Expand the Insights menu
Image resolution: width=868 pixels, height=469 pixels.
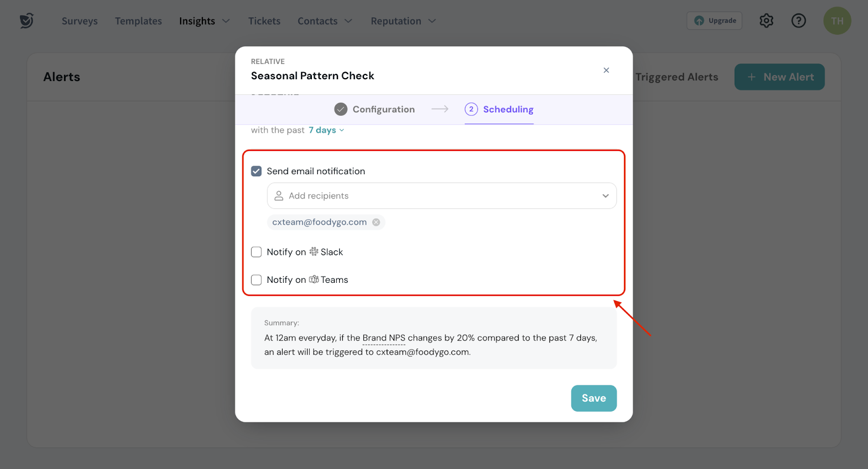[205, 21]
